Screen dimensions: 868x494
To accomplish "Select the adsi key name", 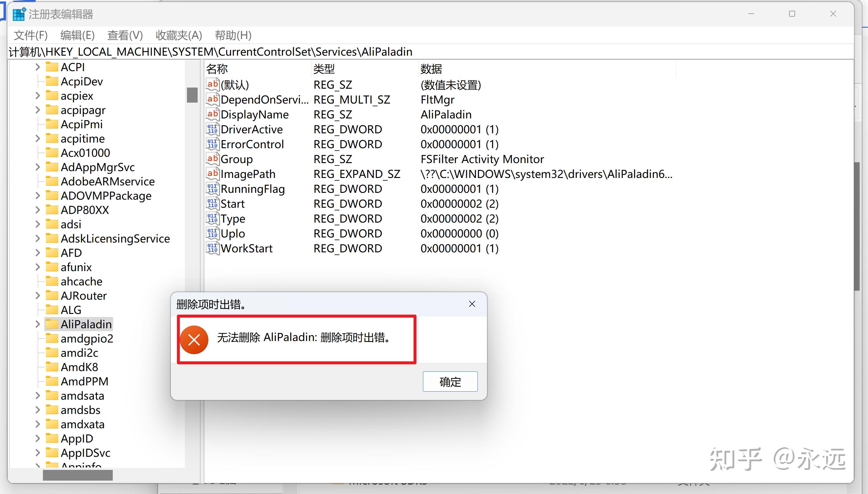I will (71, 224).
